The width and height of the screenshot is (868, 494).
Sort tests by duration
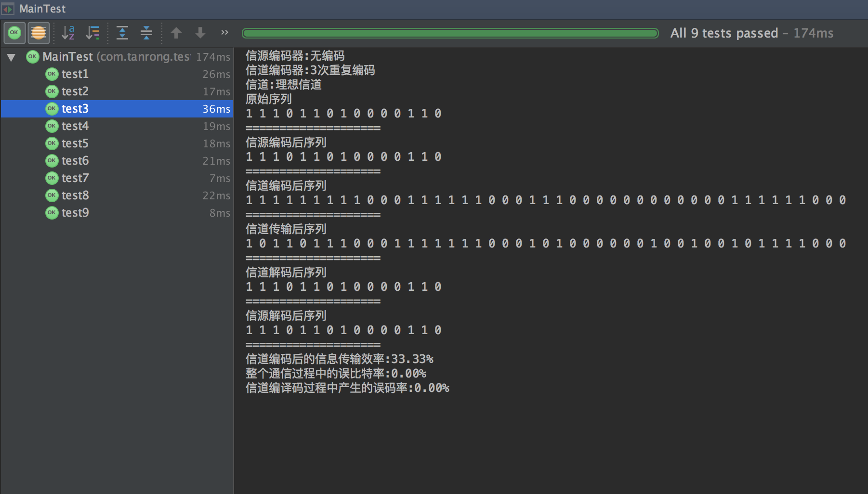[x=92, y=33]
